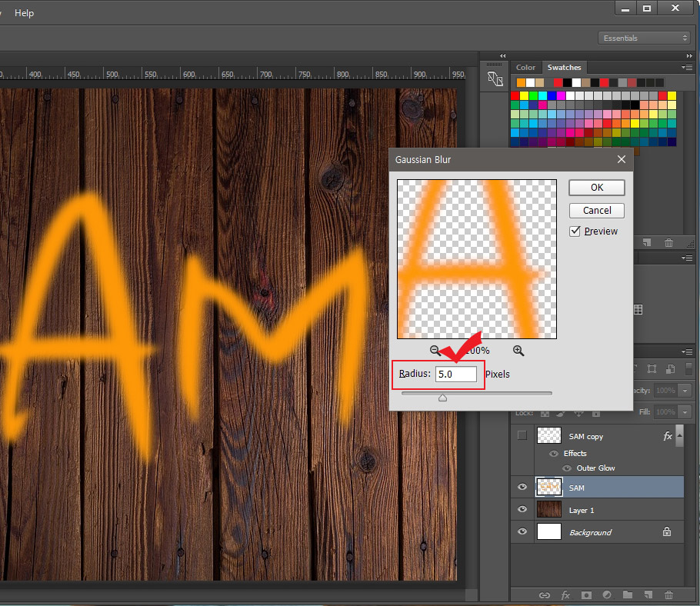
Task: Open the 3D panel icon in the dock
Action: (x=495, y=79)
